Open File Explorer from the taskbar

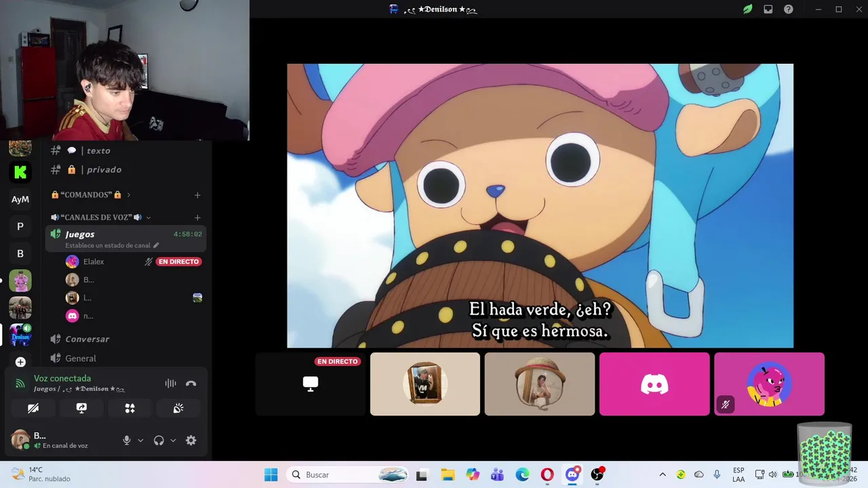click(448, 474)
